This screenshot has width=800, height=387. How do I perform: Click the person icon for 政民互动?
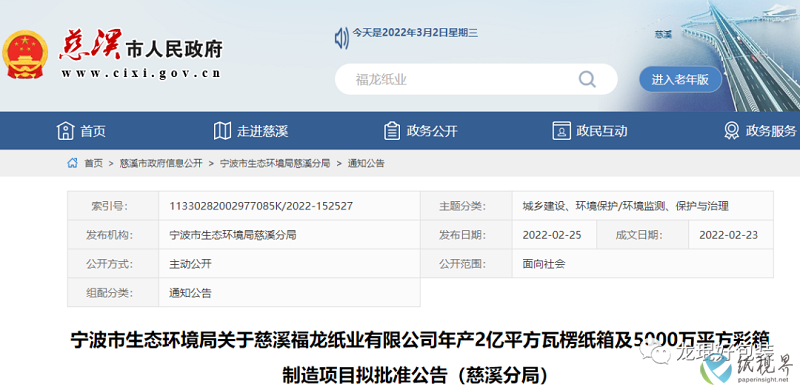[x=561, y=131]
